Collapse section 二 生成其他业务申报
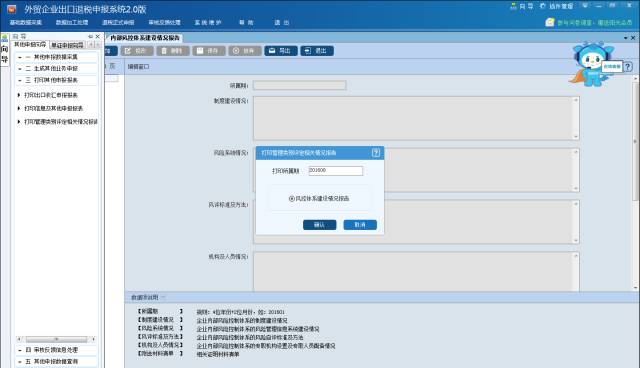Screen dimensions: 640x368 coord(56,69)
